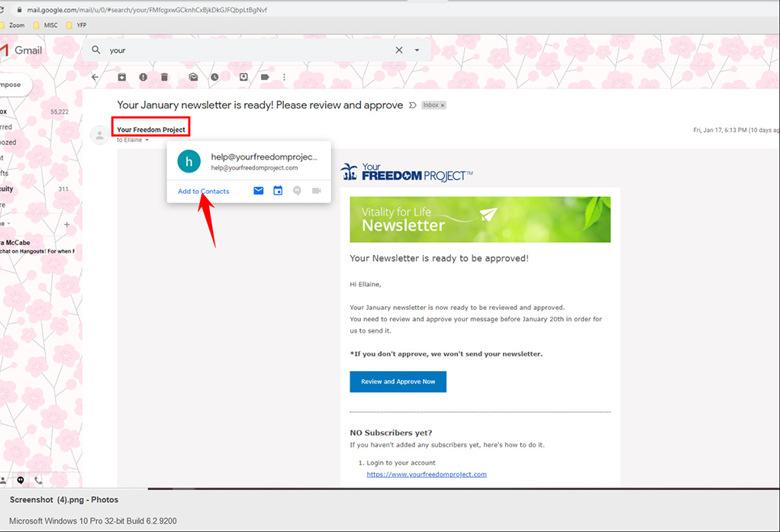Screen dimensions: 780x532
Task: Click Add to Contacts
Action: click(204, 191)
